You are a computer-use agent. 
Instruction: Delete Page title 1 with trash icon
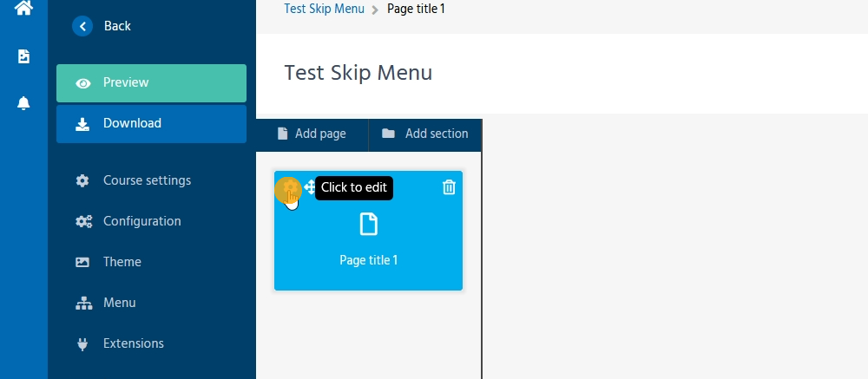pyautogui.click(x=449, y=187)
